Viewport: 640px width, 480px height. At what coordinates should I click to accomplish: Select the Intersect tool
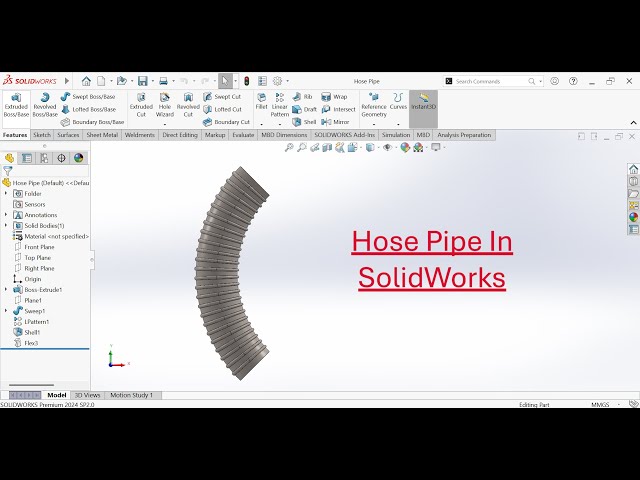point(338,109)
